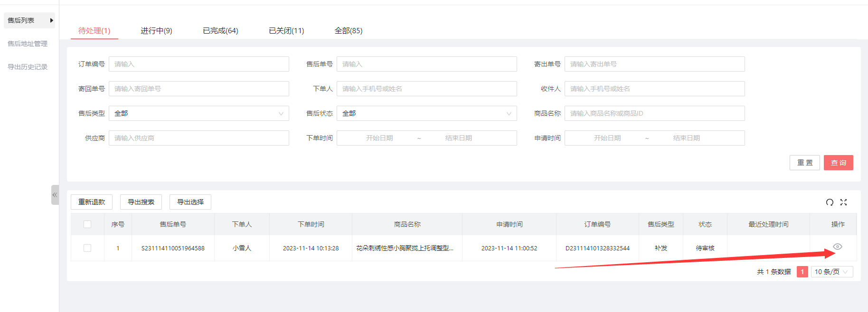Open the 10 条/页 page size selector
Image resolution: width=868 pixels, height=312 pixels.
coord(831,272)
